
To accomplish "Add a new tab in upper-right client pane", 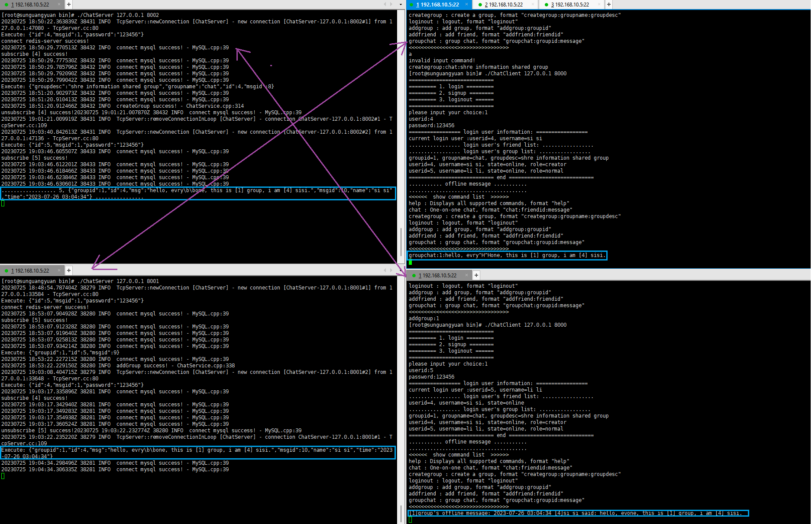I will click(609, 4).
